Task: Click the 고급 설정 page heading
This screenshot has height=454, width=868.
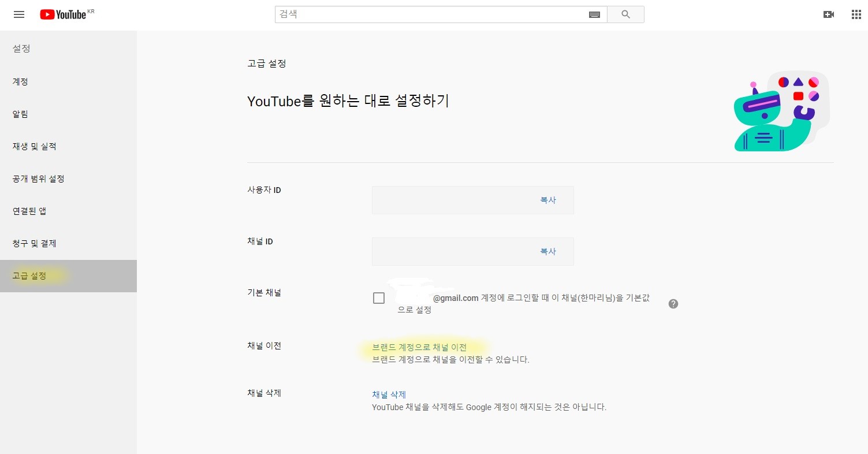Action: pos(267,64)
